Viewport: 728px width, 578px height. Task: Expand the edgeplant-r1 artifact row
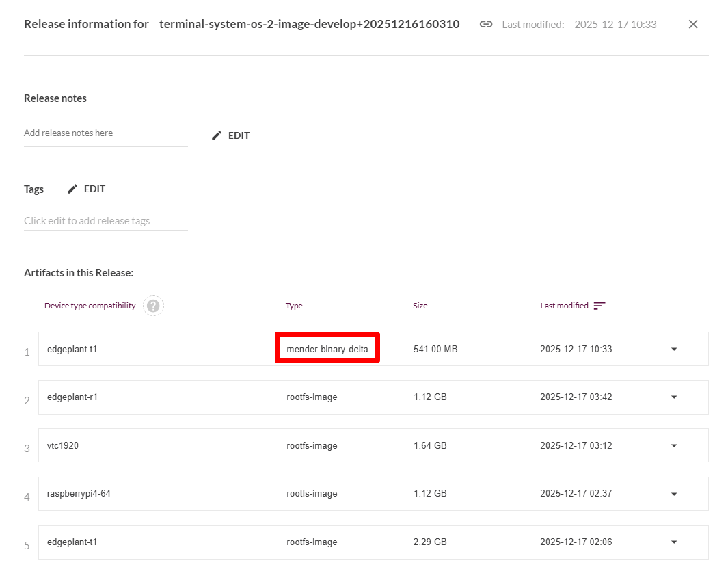[x=674, y=397]
